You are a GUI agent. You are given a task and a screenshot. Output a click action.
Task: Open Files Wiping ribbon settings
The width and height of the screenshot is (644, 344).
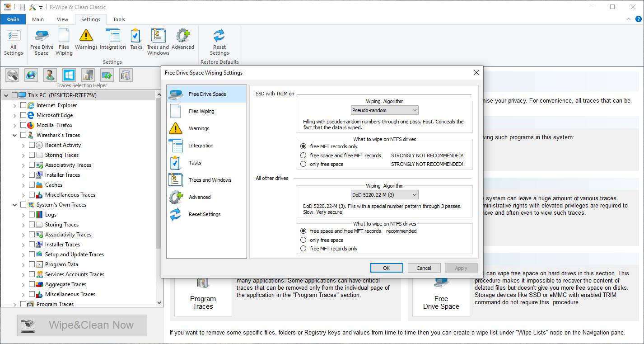[x=64, y=42]
